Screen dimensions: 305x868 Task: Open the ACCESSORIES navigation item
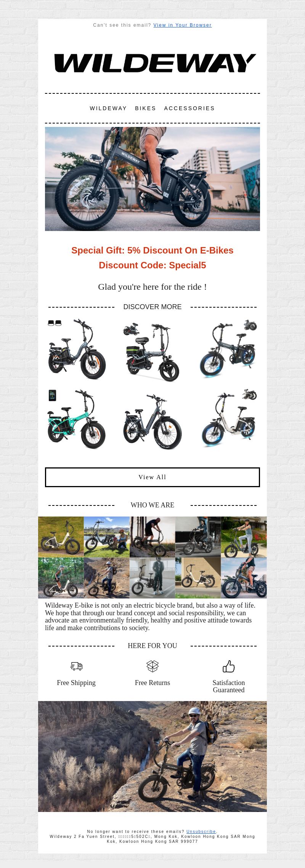click(x=189, y=108)
